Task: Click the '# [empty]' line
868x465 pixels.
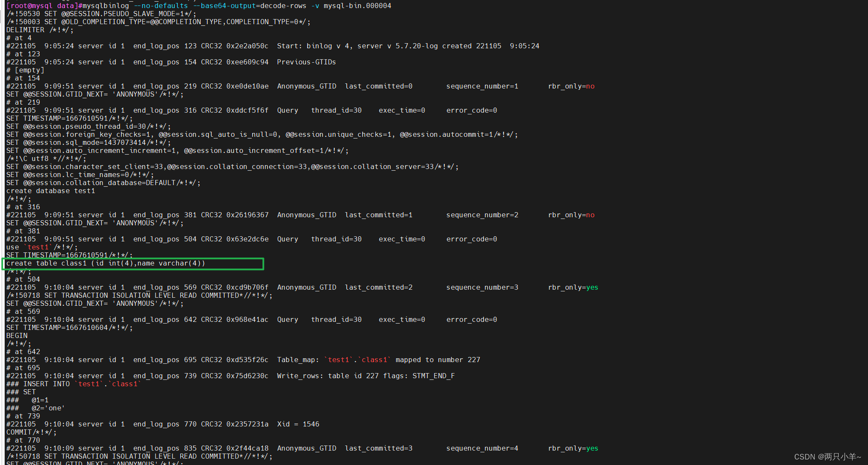Action: [25, 70]
